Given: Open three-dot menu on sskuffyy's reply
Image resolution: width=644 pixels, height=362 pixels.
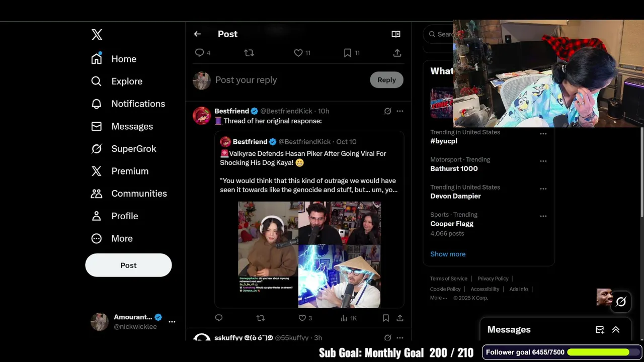Looking at the screenshot, I should 400,338.
